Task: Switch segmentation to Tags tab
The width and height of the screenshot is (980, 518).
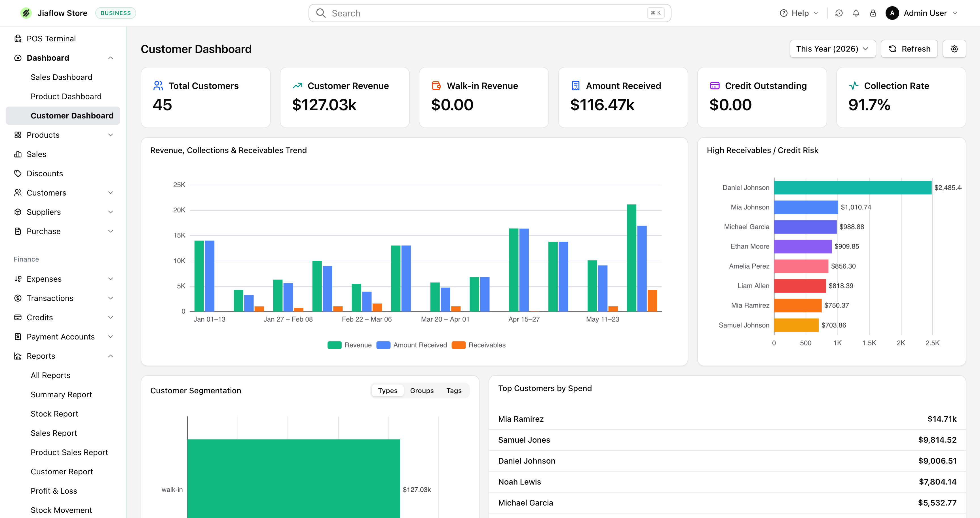Action: [454, 390]
